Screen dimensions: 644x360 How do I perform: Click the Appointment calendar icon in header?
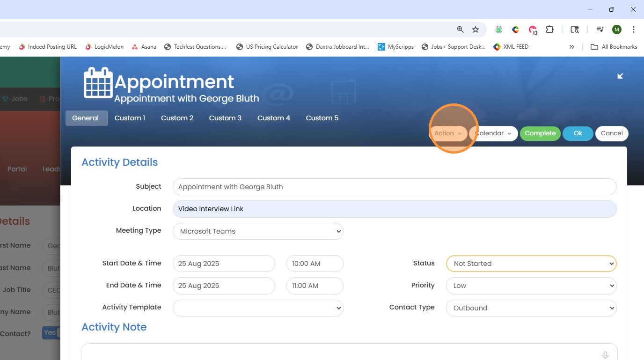98,83
